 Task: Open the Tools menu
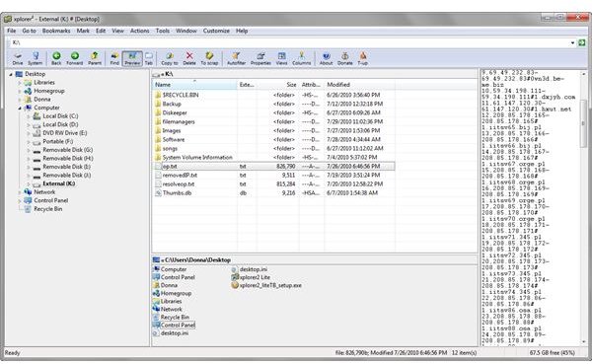pyautogui.click(x=163, y=31)
